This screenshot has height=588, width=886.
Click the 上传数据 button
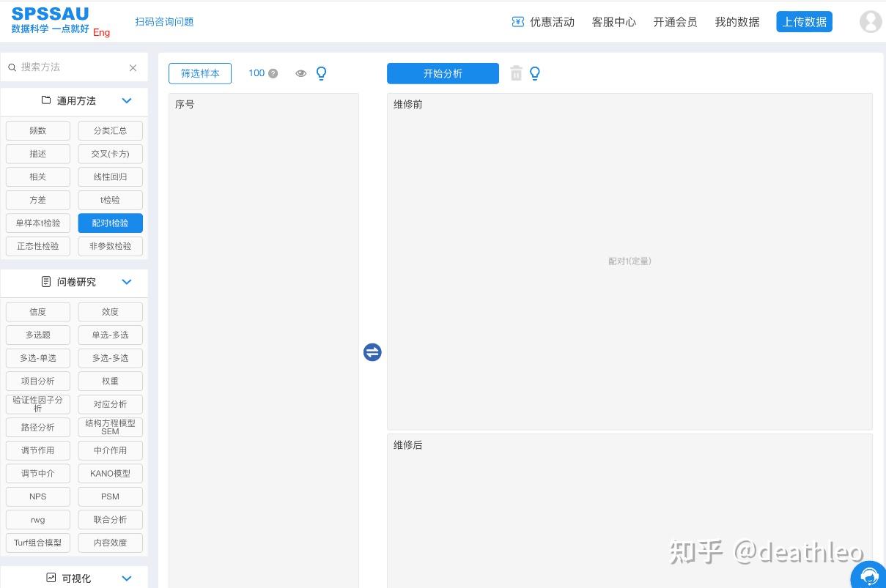[x=804, y=22]
